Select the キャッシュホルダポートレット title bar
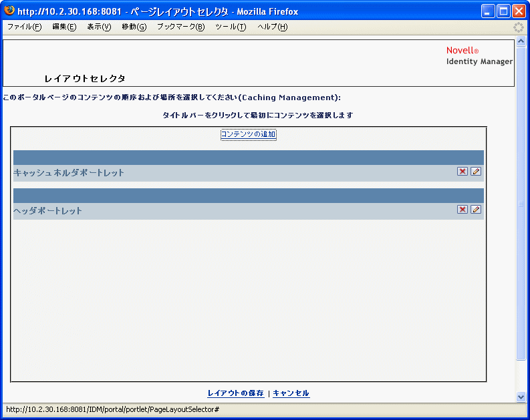Image resolution: width=530 pixels, height=420 pixels. (249, 158)
